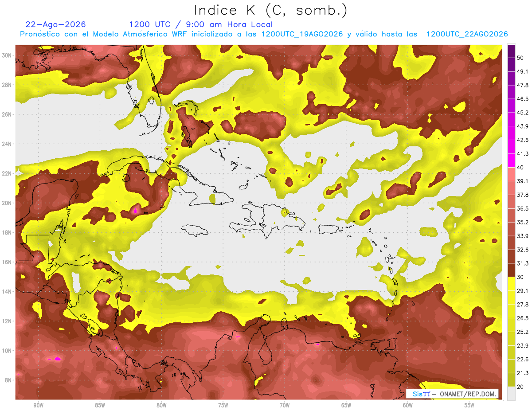Click the 16N latitude label
532x411 pixels.
tap(7, 262)
